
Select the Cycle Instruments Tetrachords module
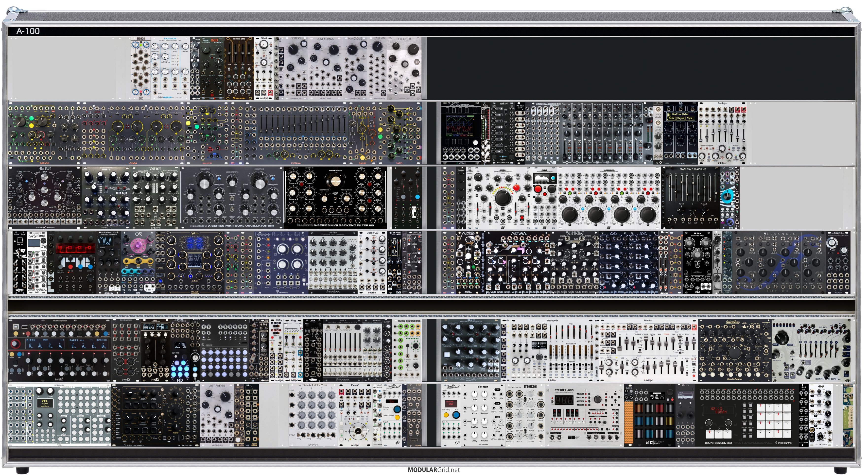coord(155,415)
